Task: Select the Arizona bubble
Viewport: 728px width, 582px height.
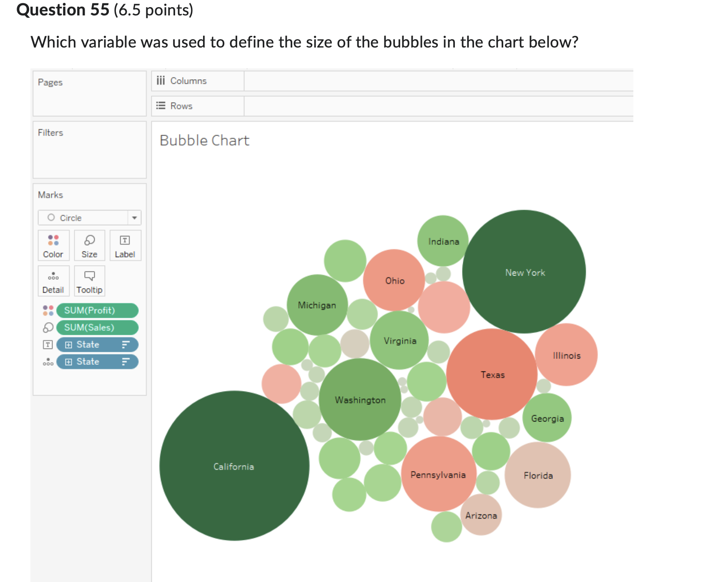Action: pyautogui.click(x=481, y=515)
